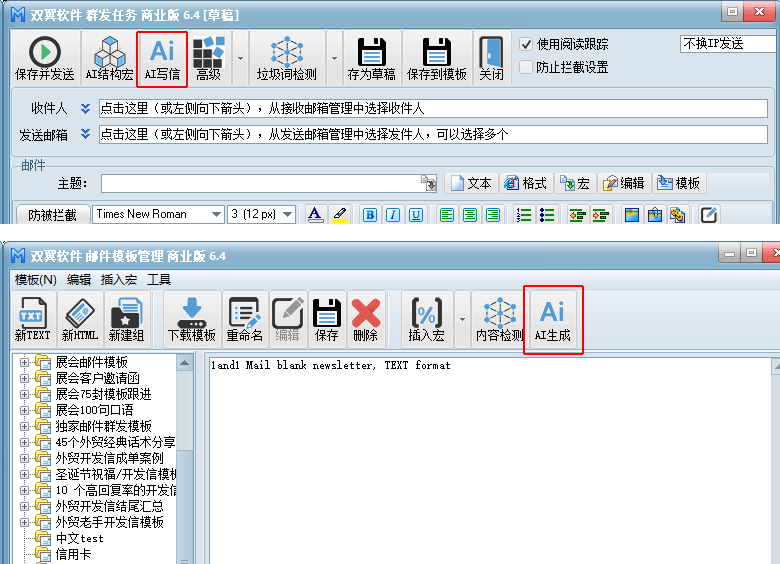Image resolution: width=780 pixels, height=564 pixels.
Task: Click the font color A swatch
Action: tap(315, 214)
